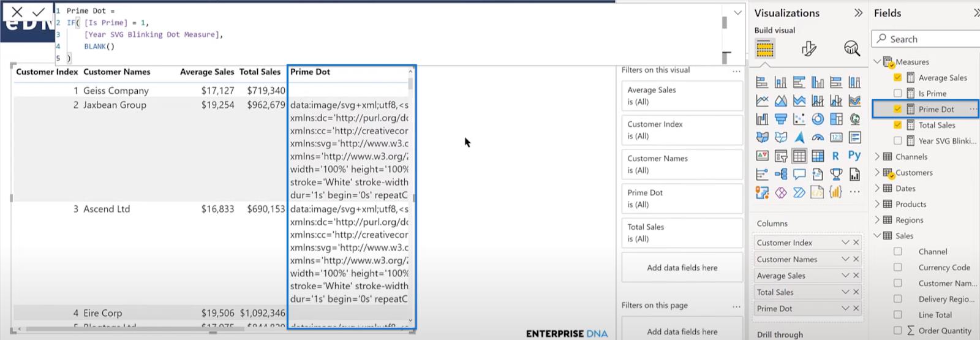Commit the formula with the checkmark
This screenshot has height=340, width=980.
click(38, 12)
